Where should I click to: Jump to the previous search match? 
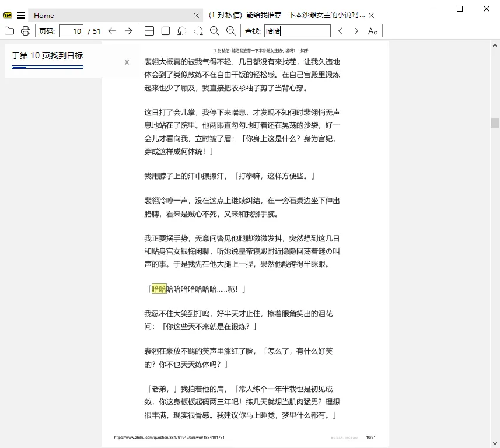click(340, 31)
